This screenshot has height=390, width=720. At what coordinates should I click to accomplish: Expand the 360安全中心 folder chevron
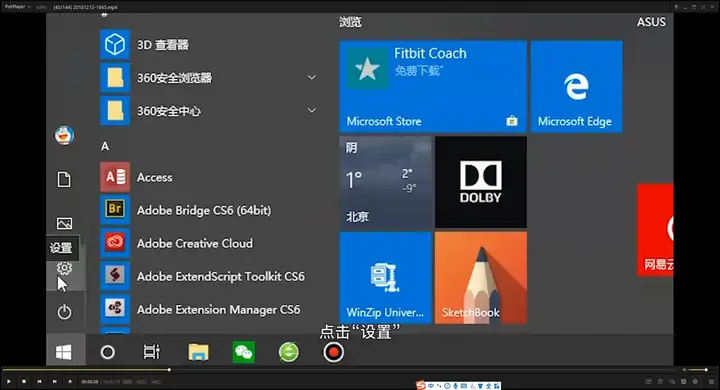coord(312,111)
